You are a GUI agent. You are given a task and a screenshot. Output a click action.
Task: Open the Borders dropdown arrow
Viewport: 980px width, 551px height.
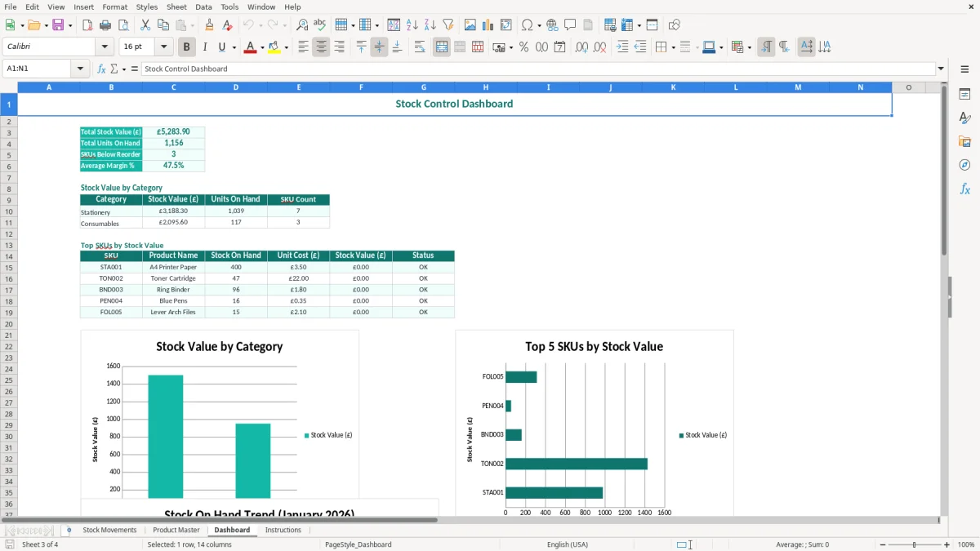673,47
